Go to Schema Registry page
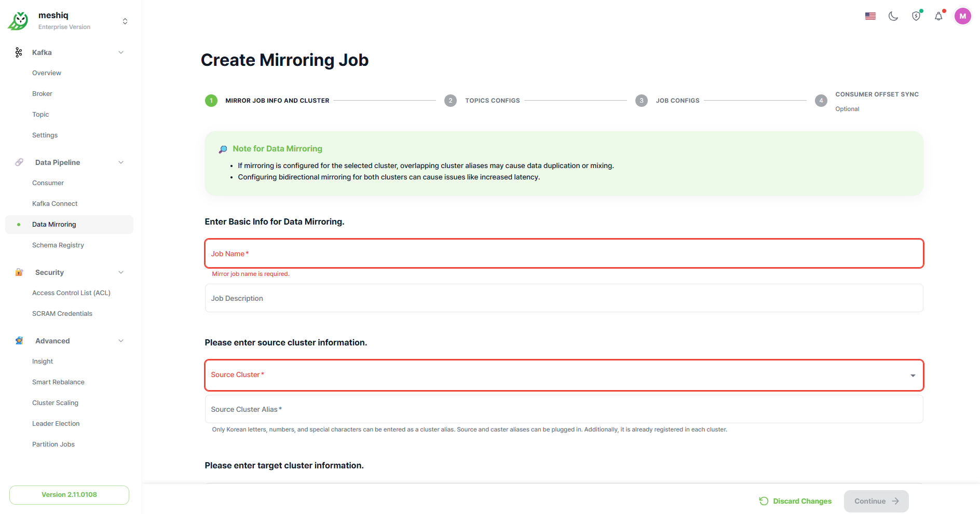Image resolution: width=980 pixels, height=514 pixels. [58, 245]
